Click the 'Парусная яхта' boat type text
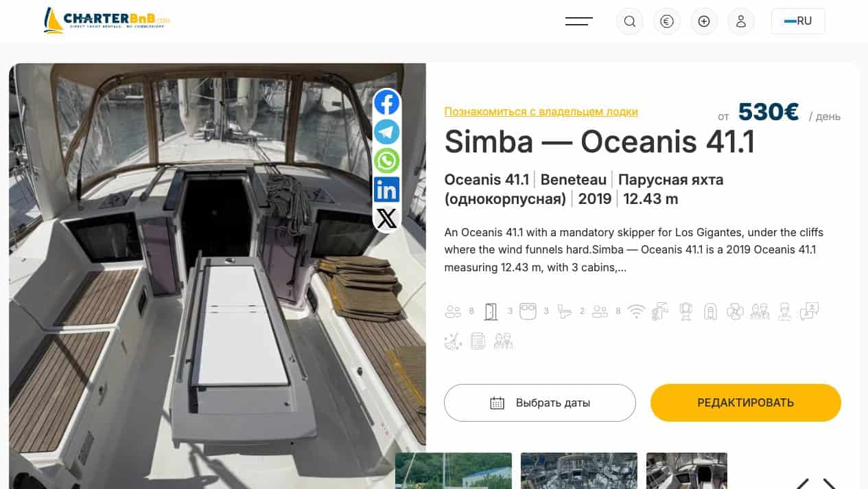This screenshot has height=489, width=868. pos(670,180)
